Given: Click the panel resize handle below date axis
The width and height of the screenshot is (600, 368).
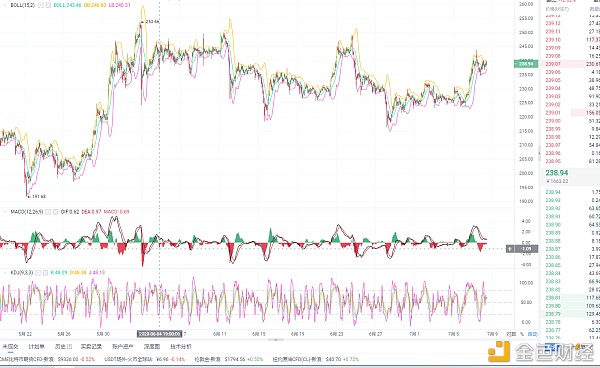Looking at the screenshot, I should point(276,339).
